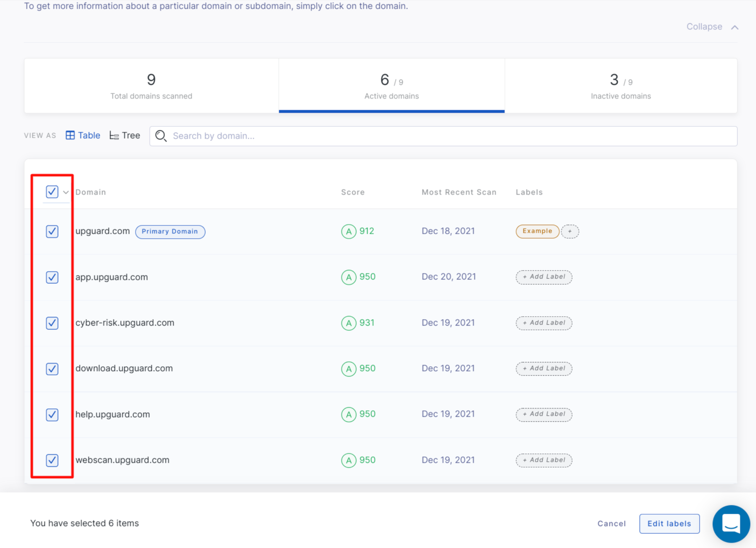Open the upguard.com domain details
The width and height of the screenshot is (756, 548).
102,231
